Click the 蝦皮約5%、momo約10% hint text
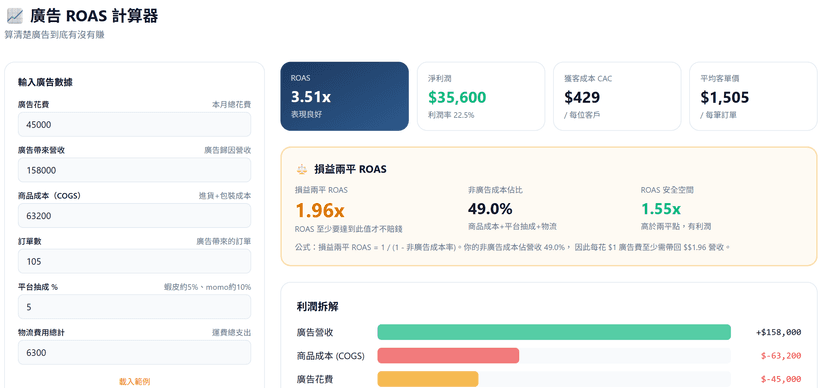This screenshot has height=388, width=828. pyautogui.click(x=207, y=287)
